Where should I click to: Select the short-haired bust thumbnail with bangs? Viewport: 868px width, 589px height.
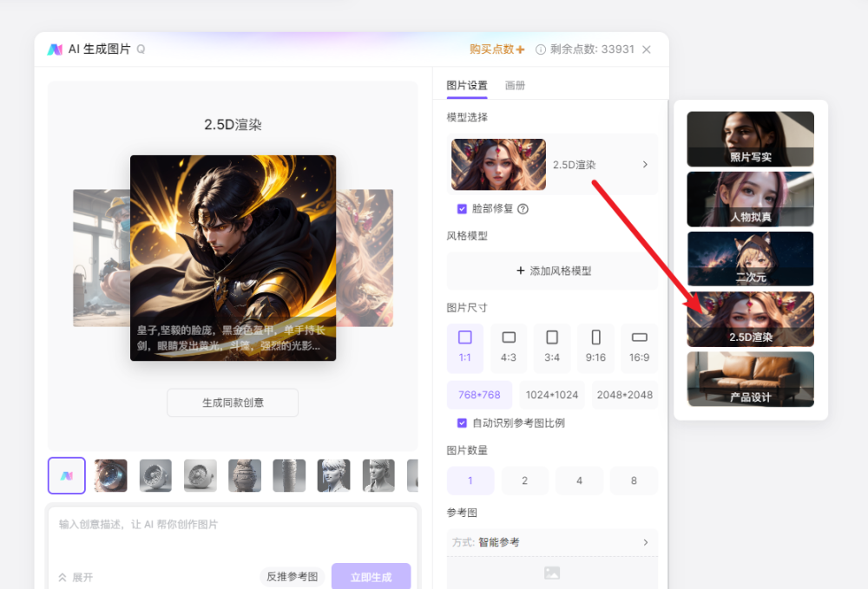click(334, 475)
